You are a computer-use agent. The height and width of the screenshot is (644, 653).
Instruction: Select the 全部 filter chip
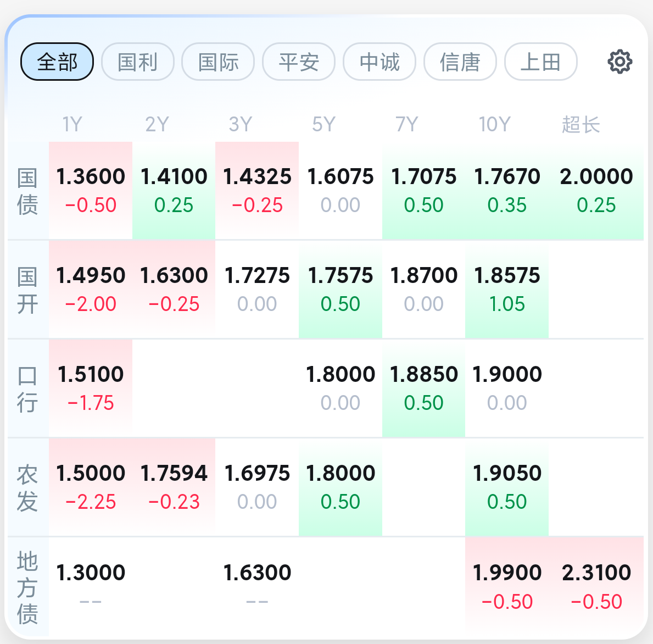pos(57,62)
